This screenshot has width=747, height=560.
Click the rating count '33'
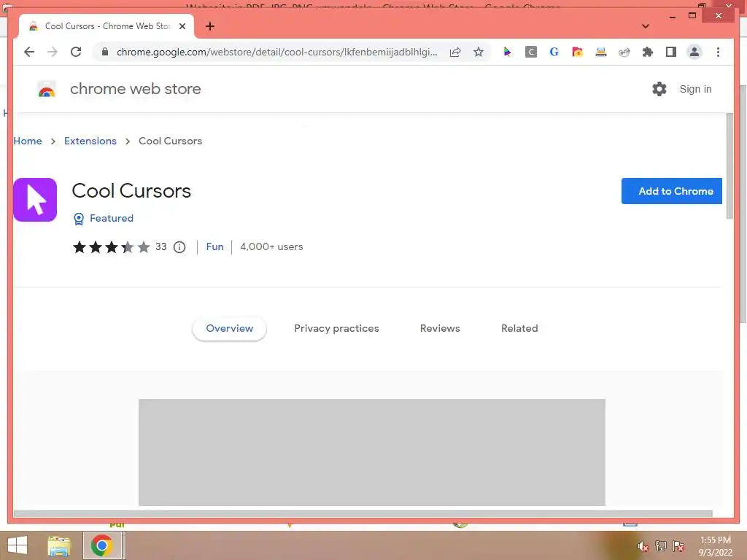tap(161, 246)
